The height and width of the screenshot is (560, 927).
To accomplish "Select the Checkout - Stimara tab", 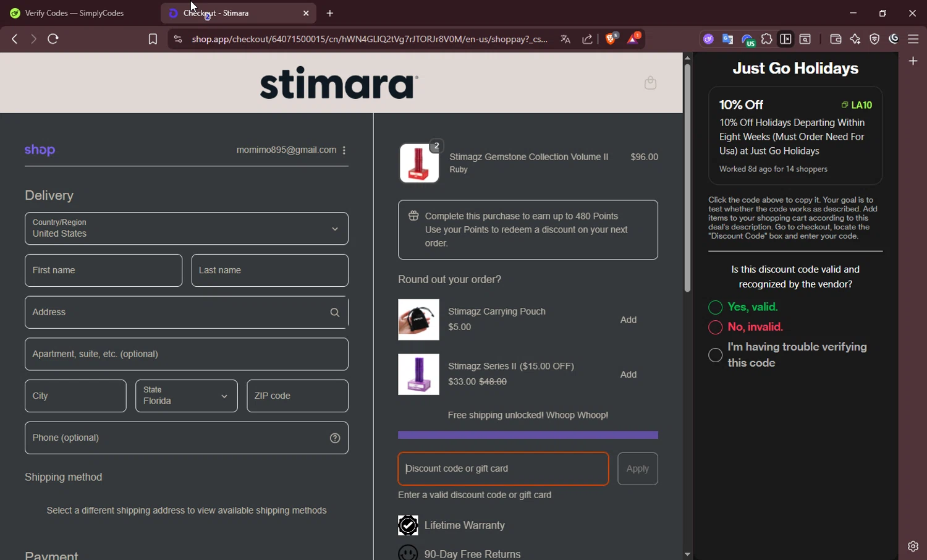I will point(238,13).
